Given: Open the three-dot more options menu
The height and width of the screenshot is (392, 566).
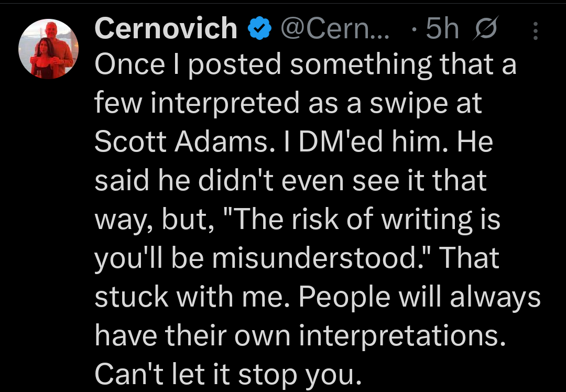Looking at the screenshot, I should tap(535, 31).
